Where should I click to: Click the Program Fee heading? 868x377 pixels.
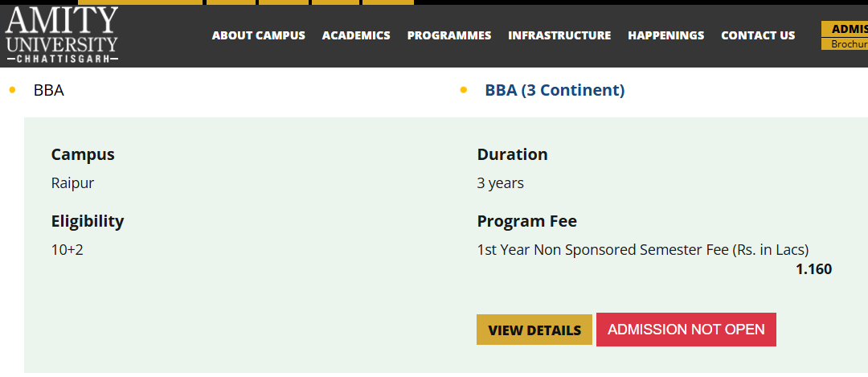click(527, 221)
